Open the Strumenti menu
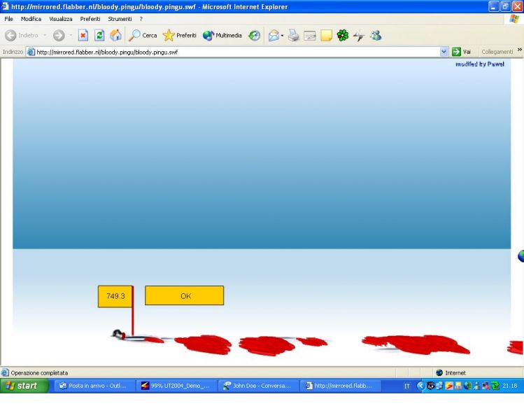524x420 pixels. pyautogui.click(x=120, y=19)
